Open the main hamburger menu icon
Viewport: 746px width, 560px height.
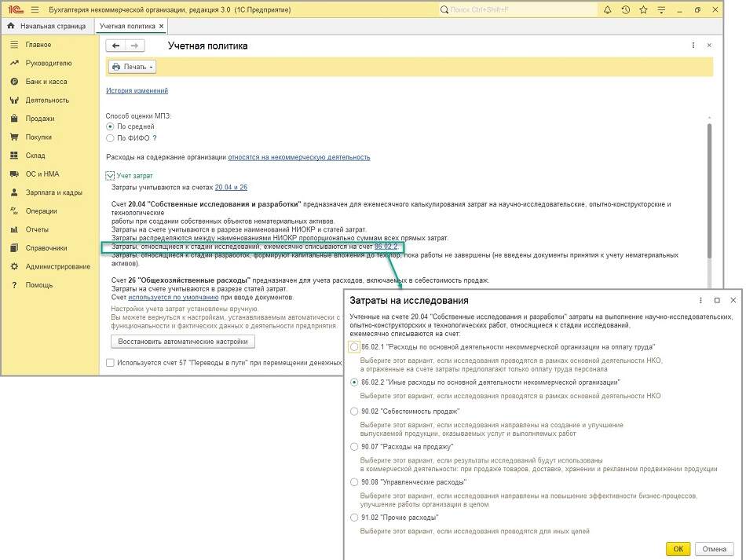coord(35,10)
